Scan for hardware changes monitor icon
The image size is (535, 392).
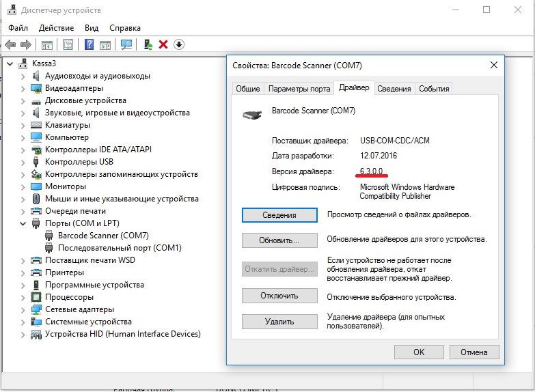click(x=126, y=44)
